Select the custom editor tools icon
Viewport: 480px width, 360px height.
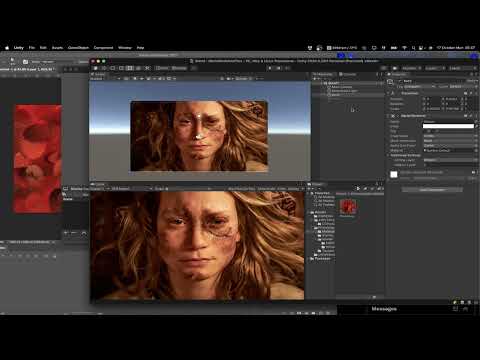pos(147,68)
